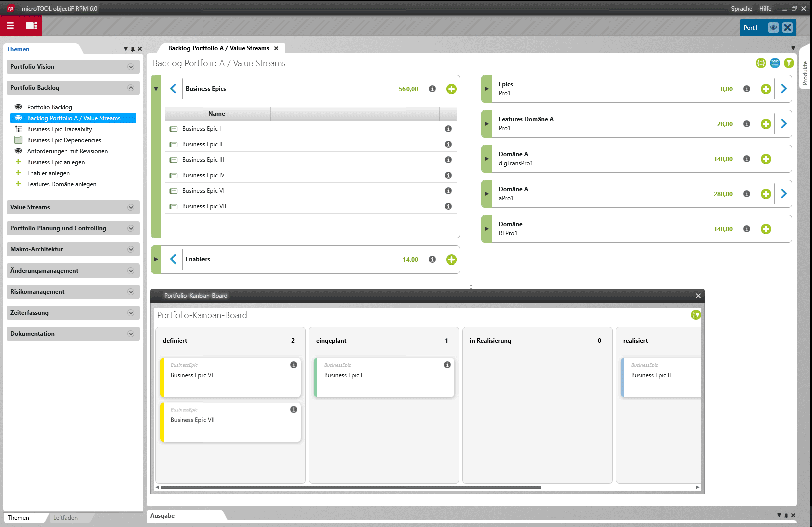Click Business Epic I green-striped kanban card
The image size is (812, 527).
click(384, 377)
